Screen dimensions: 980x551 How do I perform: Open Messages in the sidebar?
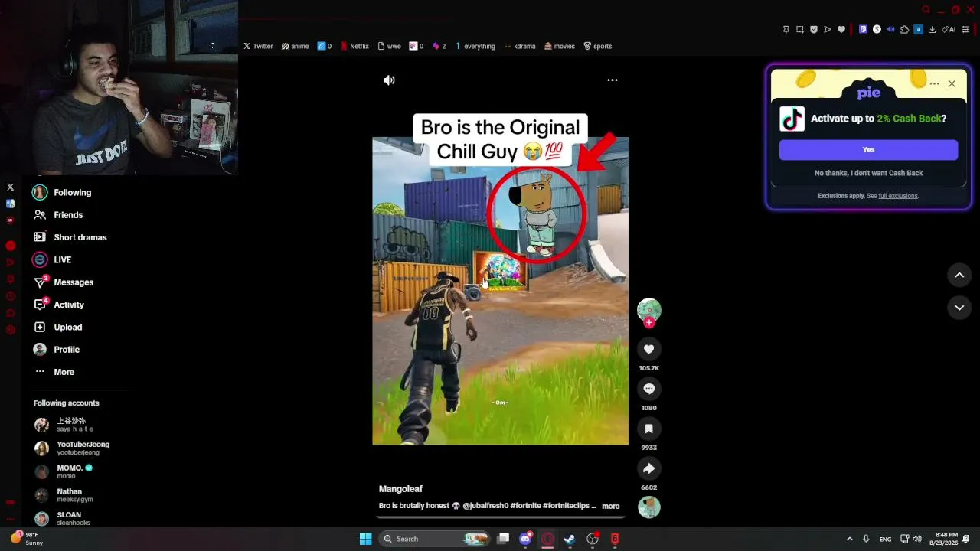[63, 282]
